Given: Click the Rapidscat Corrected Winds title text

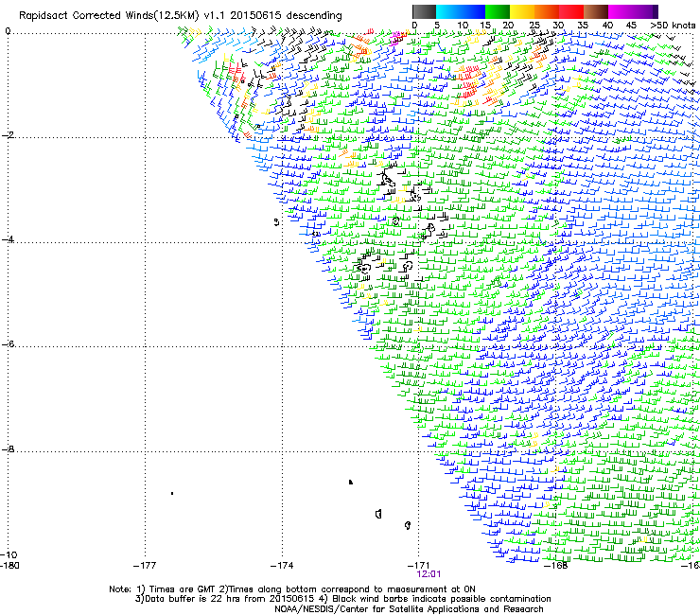Looking at the screenshot, I should point(181,16).
